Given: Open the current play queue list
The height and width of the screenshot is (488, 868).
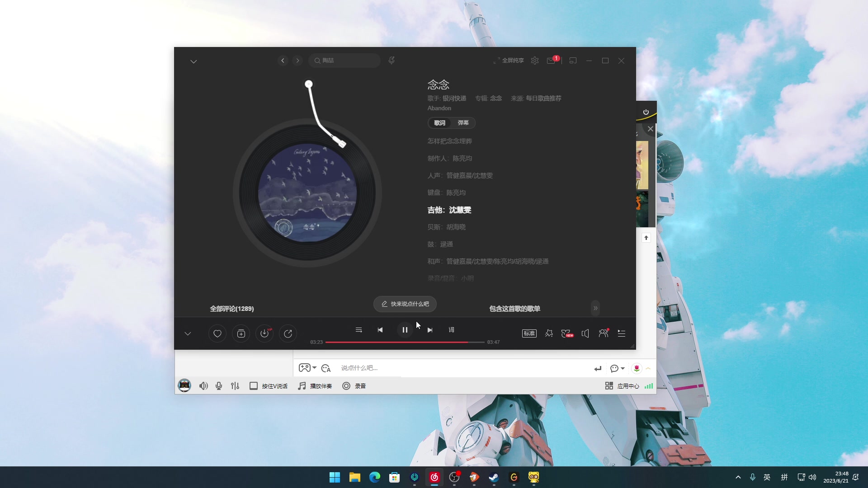Looking at the screenshot, I should pos(622,333).
